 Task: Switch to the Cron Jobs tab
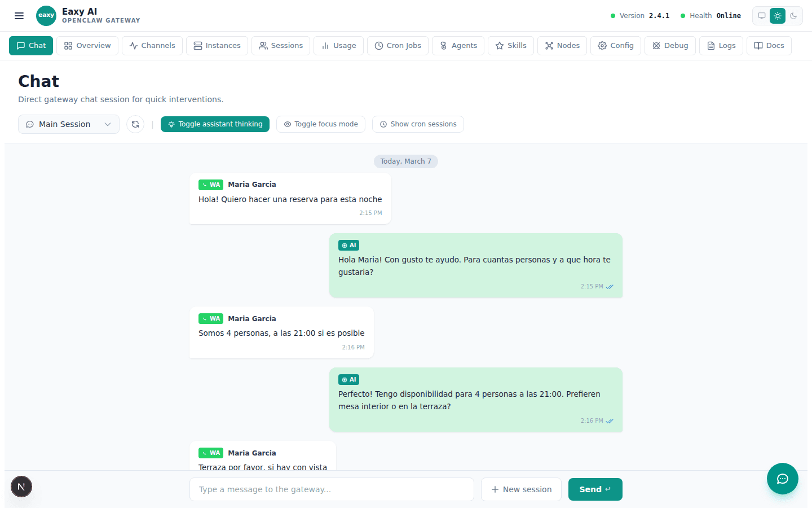398,46
